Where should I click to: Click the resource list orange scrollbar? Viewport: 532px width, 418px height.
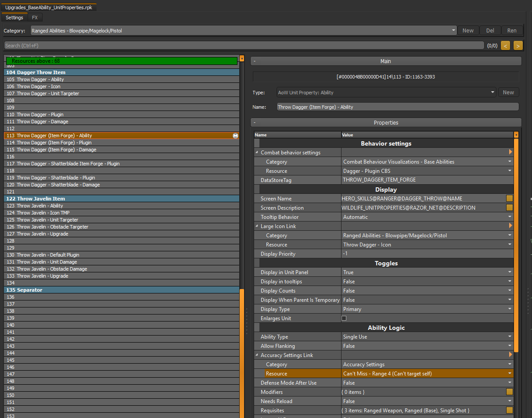pyautogui.click(x=242, y=353)
